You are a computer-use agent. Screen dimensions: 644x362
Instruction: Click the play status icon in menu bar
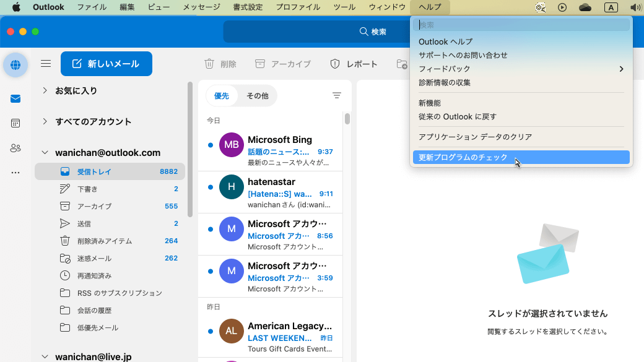(562, 7)
